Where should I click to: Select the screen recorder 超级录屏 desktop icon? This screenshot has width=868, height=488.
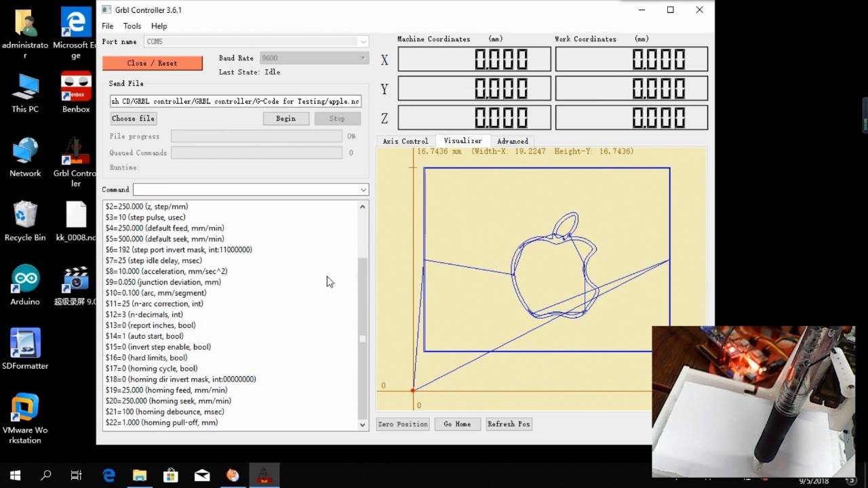tap(76, 285)
